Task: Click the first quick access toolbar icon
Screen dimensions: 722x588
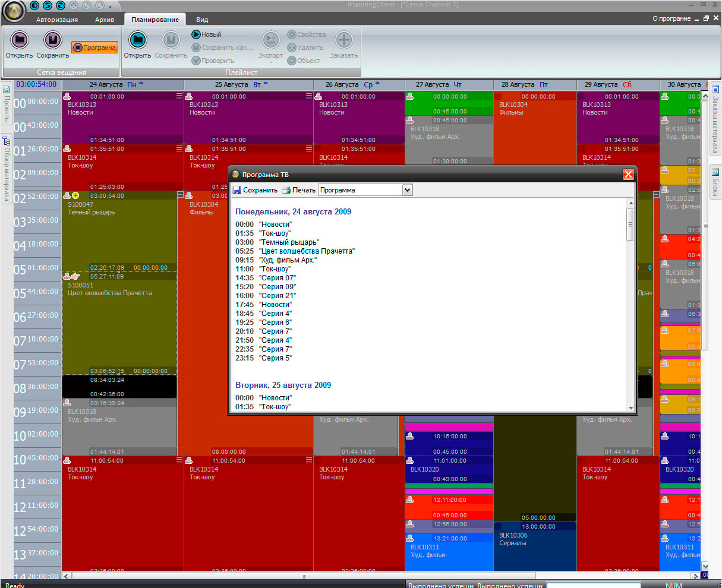Action: [34, 5]
